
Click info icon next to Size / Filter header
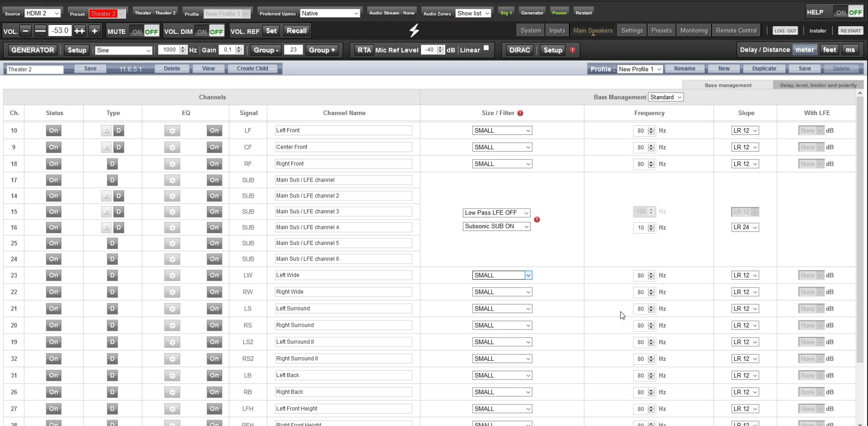coord(520,113)
